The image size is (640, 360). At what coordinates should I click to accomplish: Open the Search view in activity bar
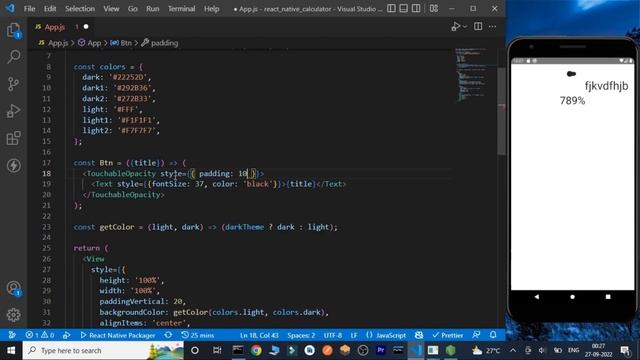pyautogui.click(x=13, y=57)
